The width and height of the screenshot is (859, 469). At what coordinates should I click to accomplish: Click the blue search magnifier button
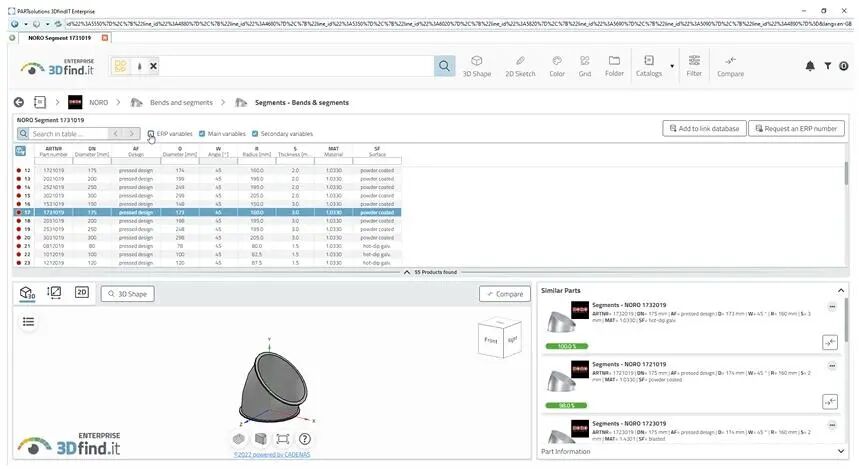pos(444,66)
